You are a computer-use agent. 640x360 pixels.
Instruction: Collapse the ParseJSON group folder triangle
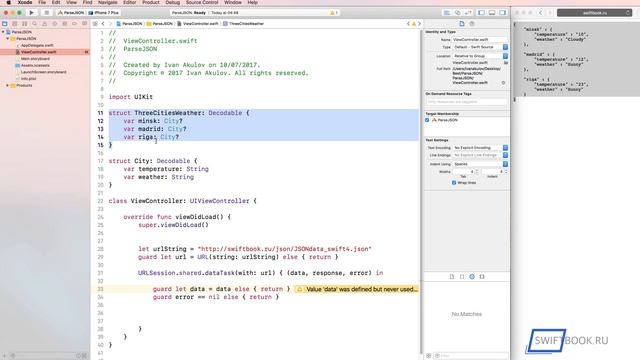pos(7,38)
